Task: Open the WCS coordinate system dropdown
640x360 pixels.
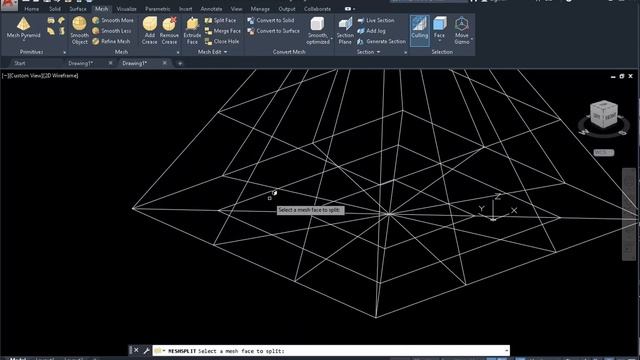Action: tap(604, 153)
